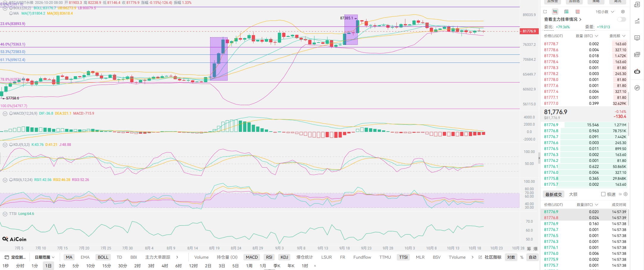Expand more overlay indicators after 主力大单跟踪
The image size is (644, 270).
177,257
